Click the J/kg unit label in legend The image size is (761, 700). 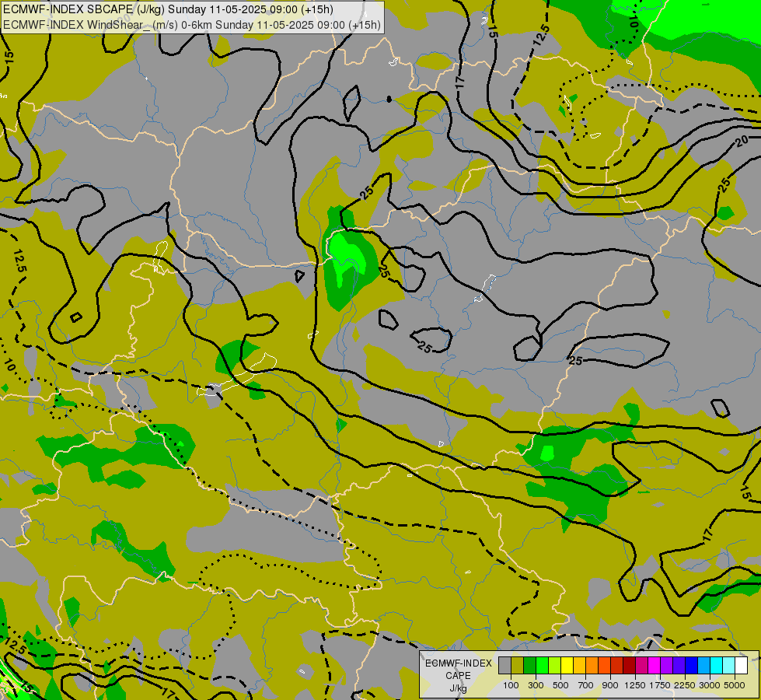tap(458, 688)
